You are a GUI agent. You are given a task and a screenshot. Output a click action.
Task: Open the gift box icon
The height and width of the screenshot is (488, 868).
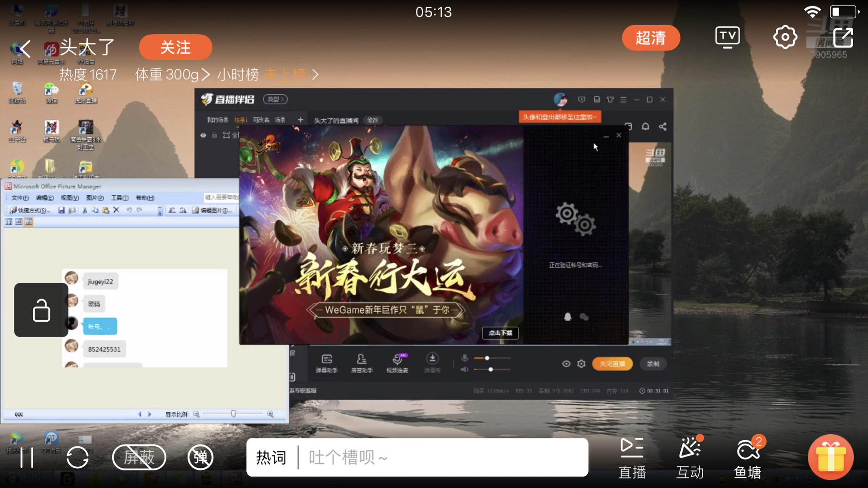click(831, 457)
